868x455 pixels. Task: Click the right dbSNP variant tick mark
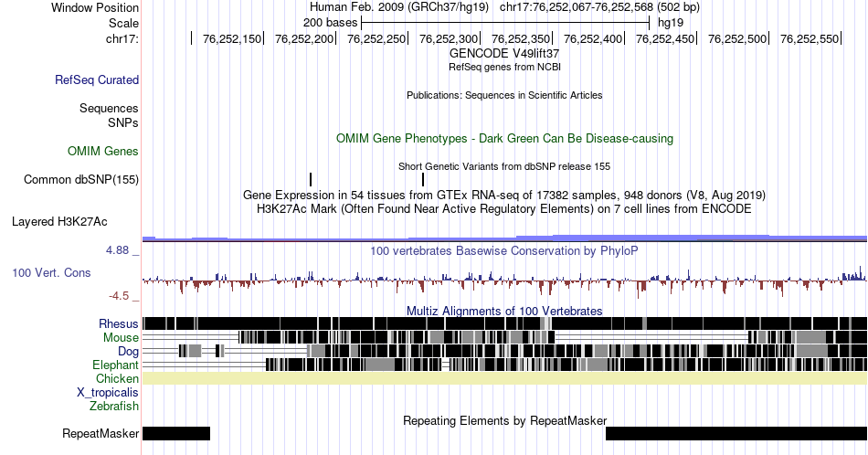[x=423, y=179]
